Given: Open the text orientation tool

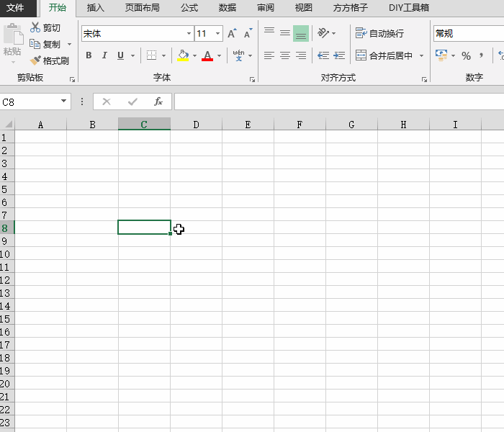Looking at the screenshot, I should coord(323,33).
